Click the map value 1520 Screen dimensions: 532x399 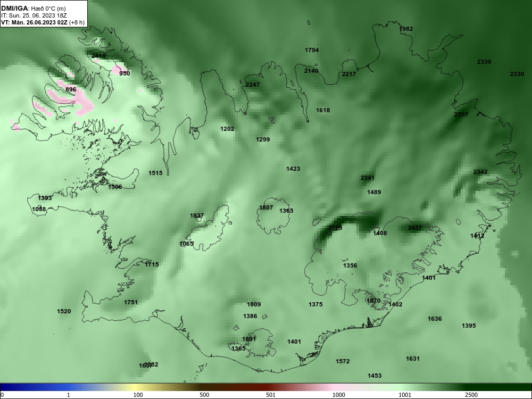(64, 311)
